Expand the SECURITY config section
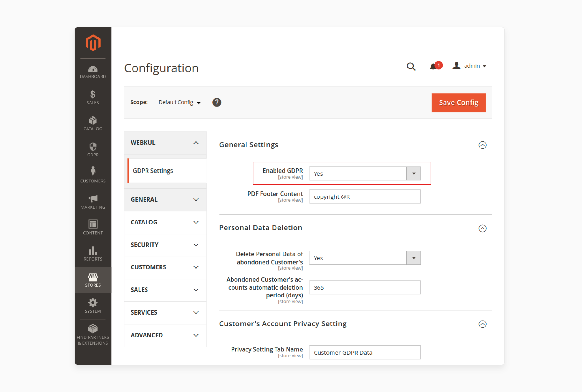 [x=165, y=245]
